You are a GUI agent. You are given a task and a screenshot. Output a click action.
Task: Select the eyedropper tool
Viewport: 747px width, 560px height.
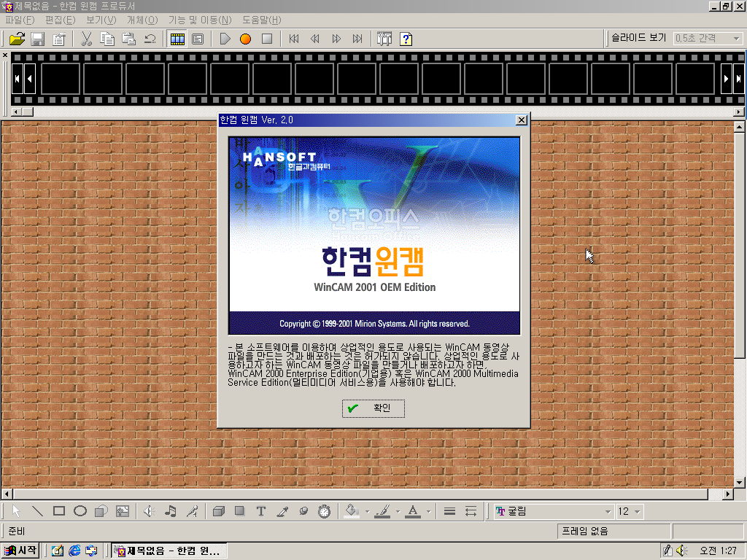click(x=282, y=511)
